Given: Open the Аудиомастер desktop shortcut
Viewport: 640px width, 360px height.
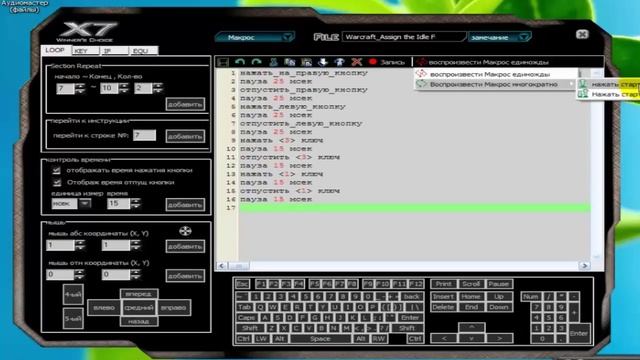Looking at the screenshot, I should (x=24, y=6).
